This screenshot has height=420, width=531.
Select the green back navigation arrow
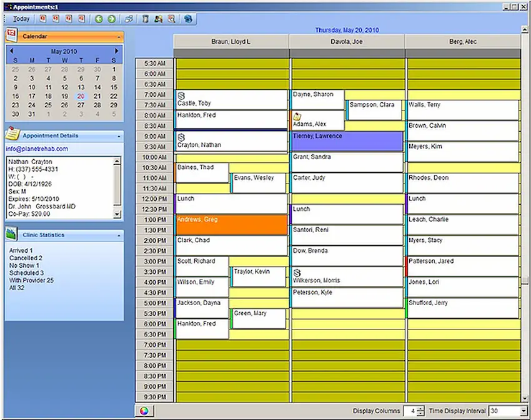(x=100, y=19)
